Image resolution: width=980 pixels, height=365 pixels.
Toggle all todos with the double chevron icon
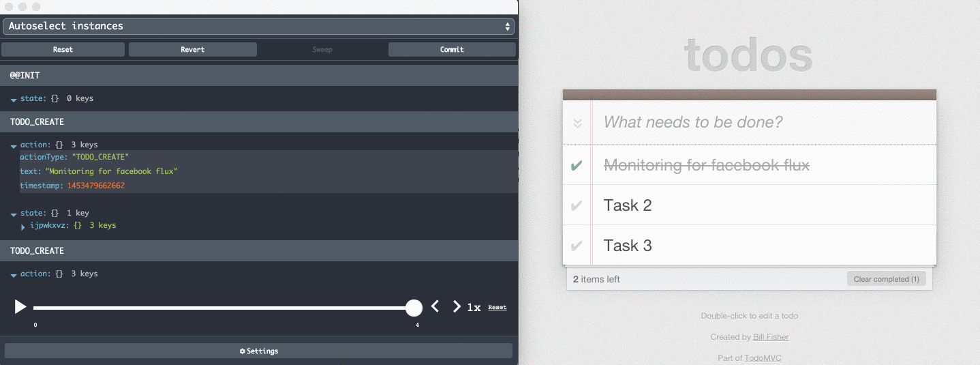[x=577, y=123]
